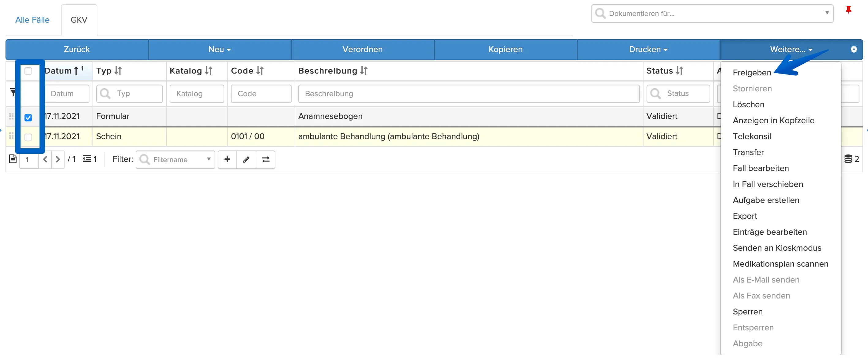Sort by Beschreibung column arrows
The height and width of the screenshot is (361, 868).
click(x=364, y=70)
